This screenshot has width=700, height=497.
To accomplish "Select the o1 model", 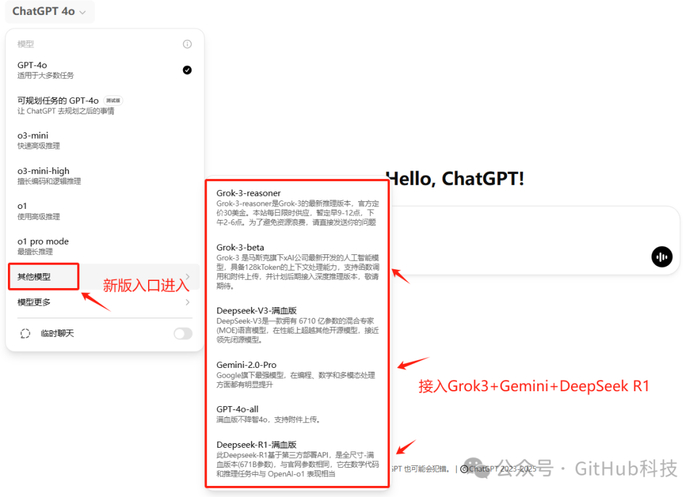I will coord(104,211).
